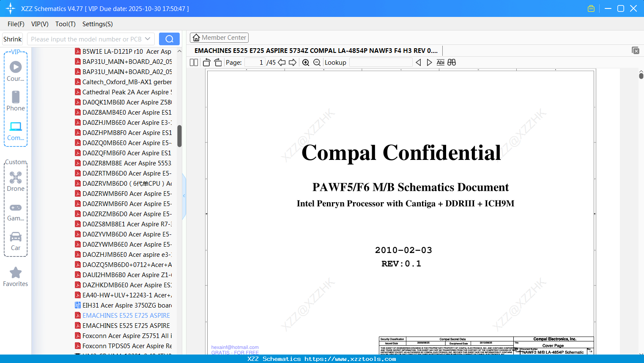Collapse the file list side panel handle
The image size is (644, 363).
(184, 196)
